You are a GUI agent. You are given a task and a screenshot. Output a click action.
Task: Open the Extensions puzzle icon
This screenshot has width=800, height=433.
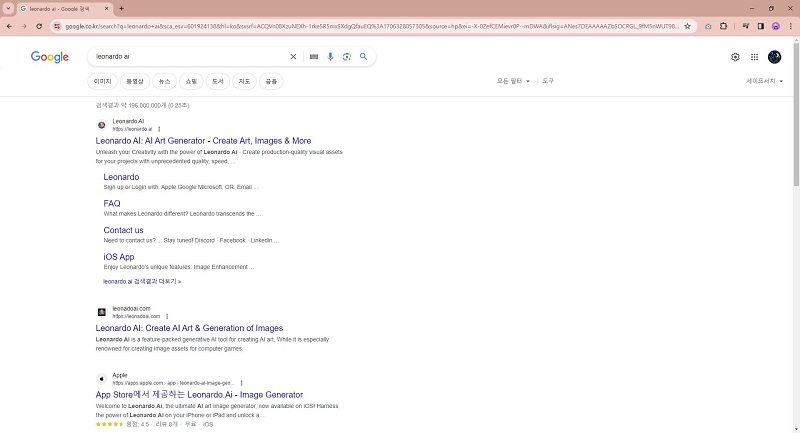[723, 26]
